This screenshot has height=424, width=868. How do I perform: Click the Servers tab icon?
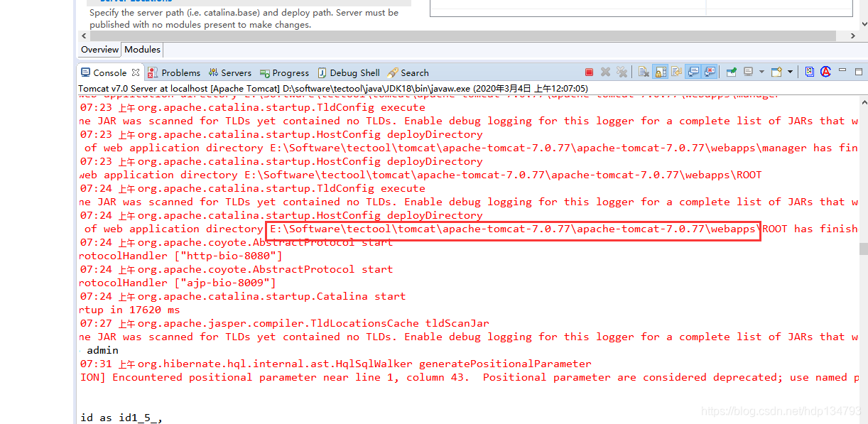(213, 72)
